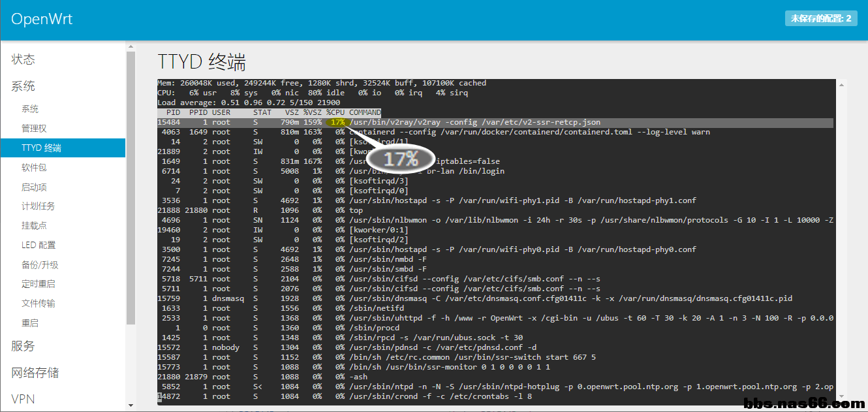
Task: Collapse the 系统 top-level menu section
Action: 23,86
